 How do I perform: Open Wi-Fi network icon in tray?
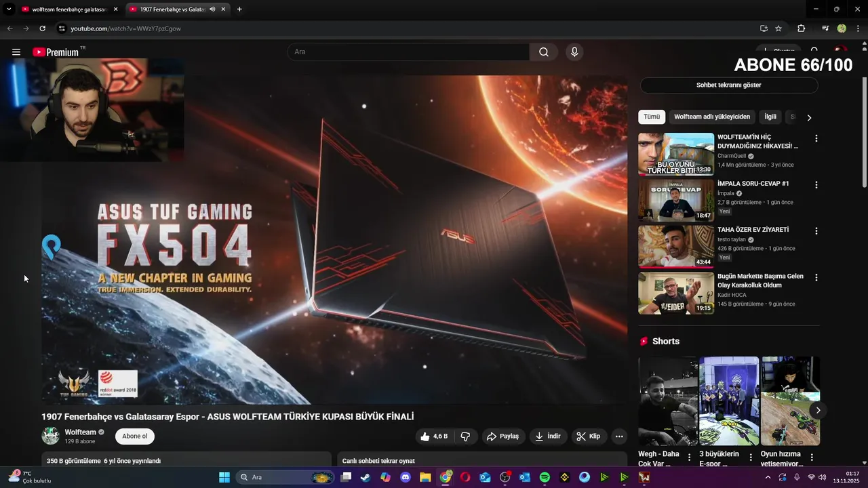(x=811, y=477)
